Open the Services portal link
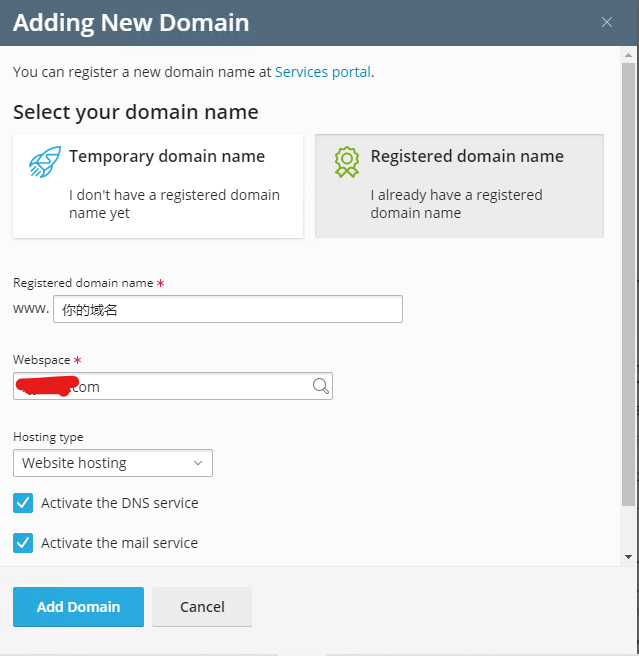The image size is (639, 656). click(x=322, y=72)
